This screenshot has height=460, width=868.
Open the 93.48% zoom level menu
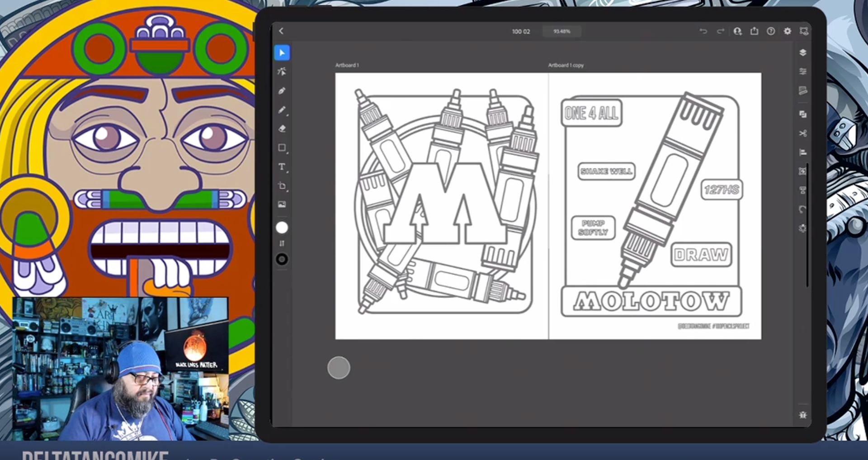click(561, 31)
